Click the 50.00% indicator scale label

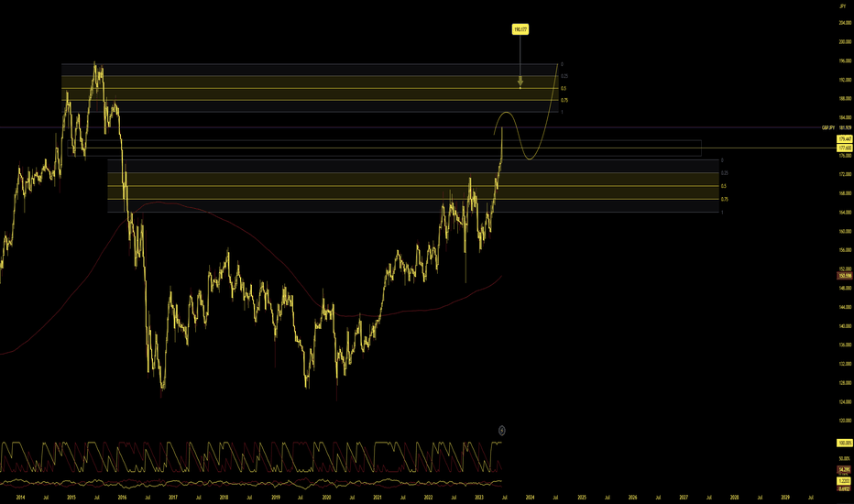845,459
